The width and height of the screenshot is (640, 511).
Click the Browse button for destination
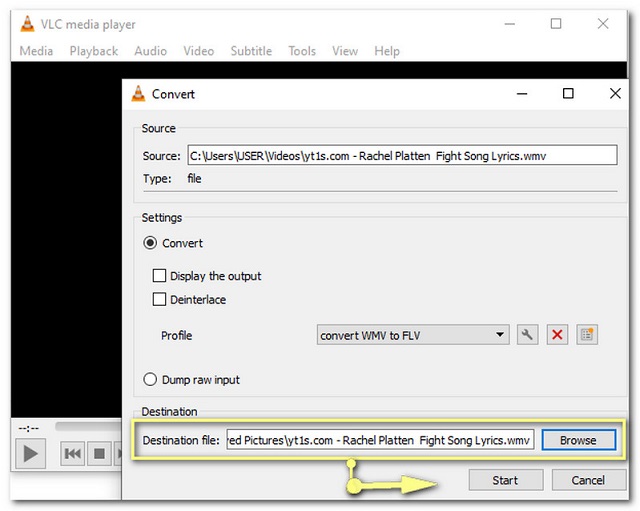tap(579, 440)
